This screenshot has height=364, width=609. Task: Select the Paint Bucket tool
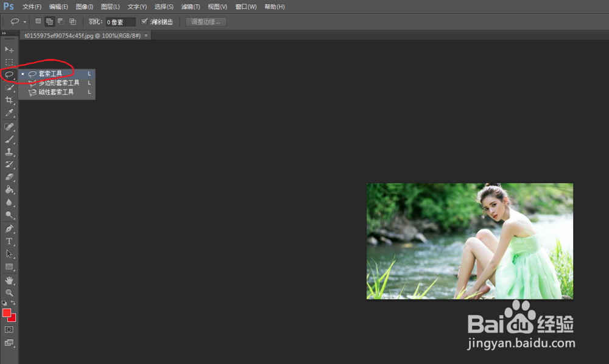pyautogui.click(x=9, y=189)
